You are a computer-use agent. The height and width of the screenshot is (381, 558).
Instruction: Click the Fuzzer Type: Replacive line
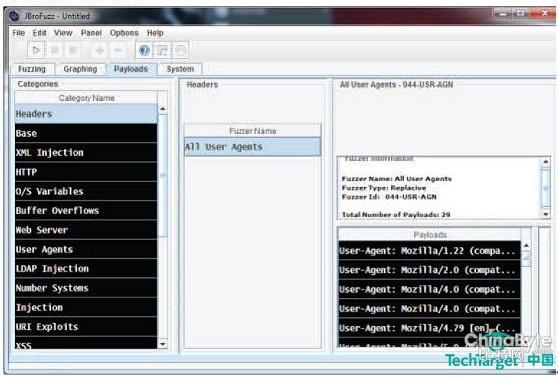[384, 187]
